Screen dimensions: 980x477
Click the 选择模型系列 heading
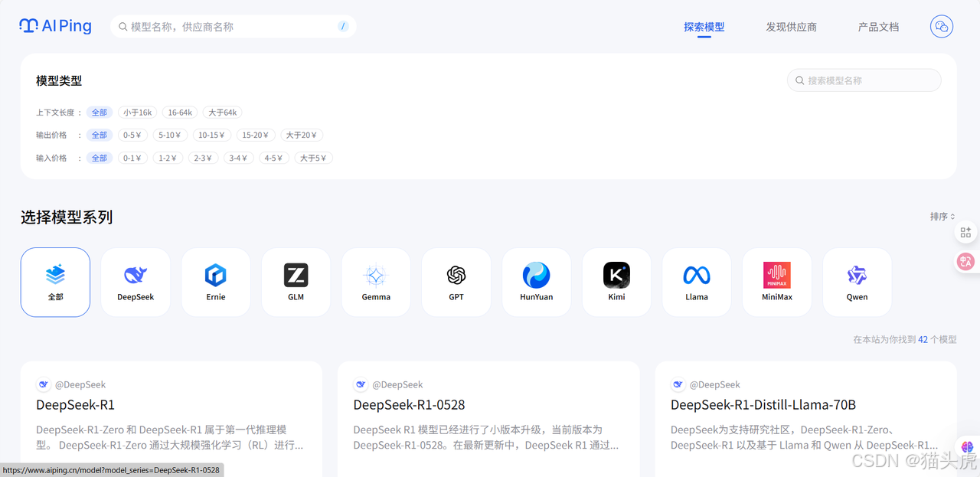(x=67, y=217)
